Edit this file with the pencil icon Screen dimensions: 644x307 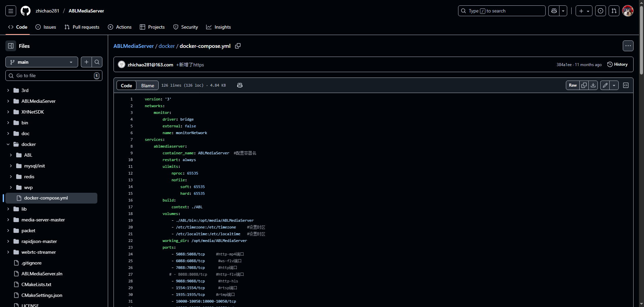605,85
